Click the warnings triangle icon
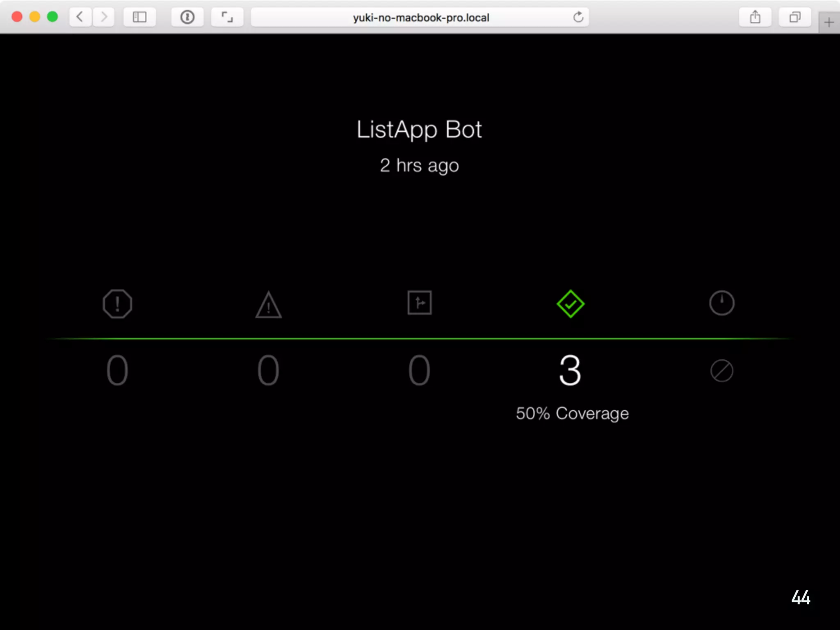 point(268,306)
